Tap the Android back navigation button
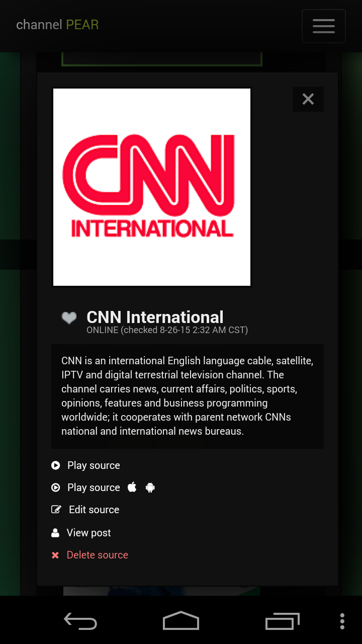This screenshot has width=362, height=644. (x=80, y=621)
